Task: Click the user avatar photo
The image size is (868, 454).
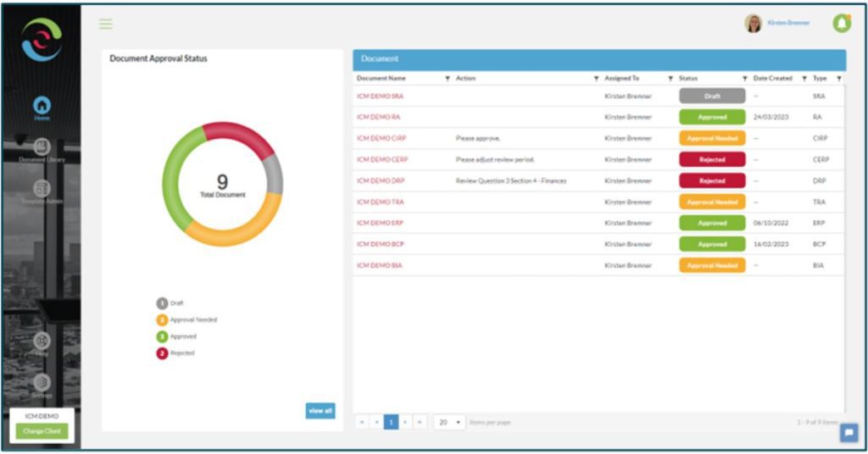Action: click(753, 23)
